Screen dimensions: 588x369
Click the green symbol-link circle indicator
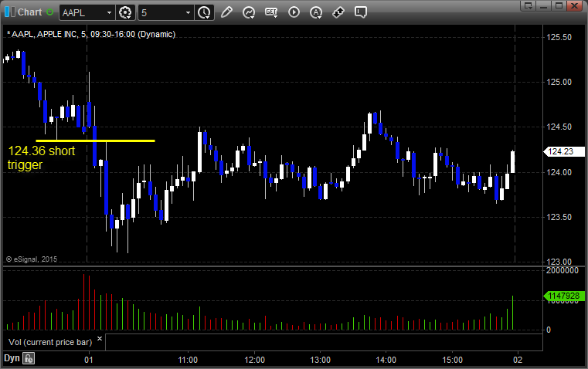click(x=50, y=12)
